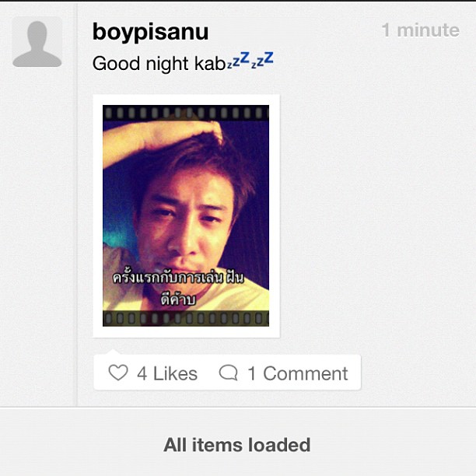Click the bottom film strip border
The width and height of the screenshot is (476, 476).
click(186, 318)
